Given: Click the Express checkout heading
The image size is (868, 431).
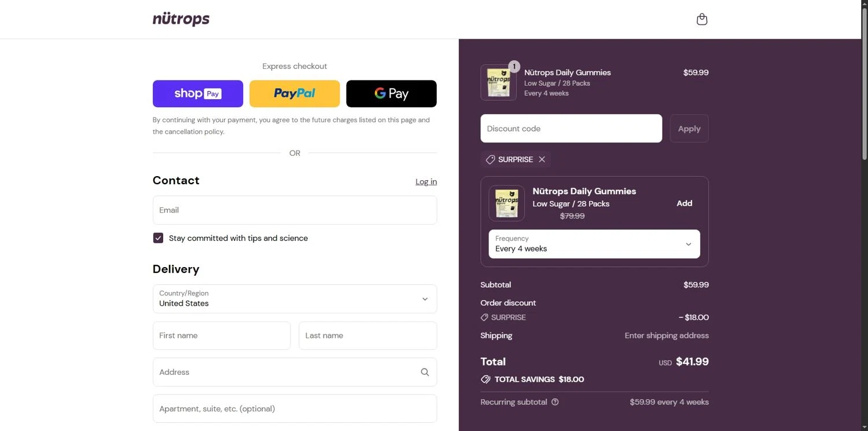Looking at the screenshot, I should click(295, 66).
